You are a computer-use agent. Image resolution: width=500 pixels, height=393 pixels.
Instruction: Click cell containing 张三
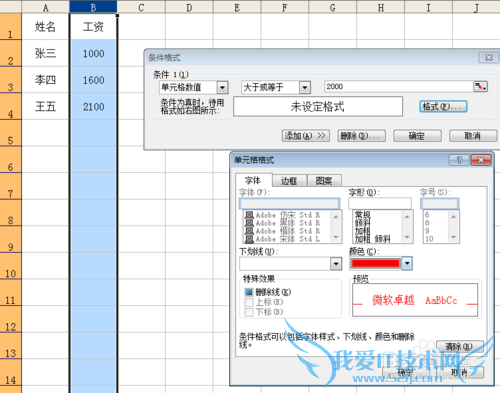coord(45,53)
